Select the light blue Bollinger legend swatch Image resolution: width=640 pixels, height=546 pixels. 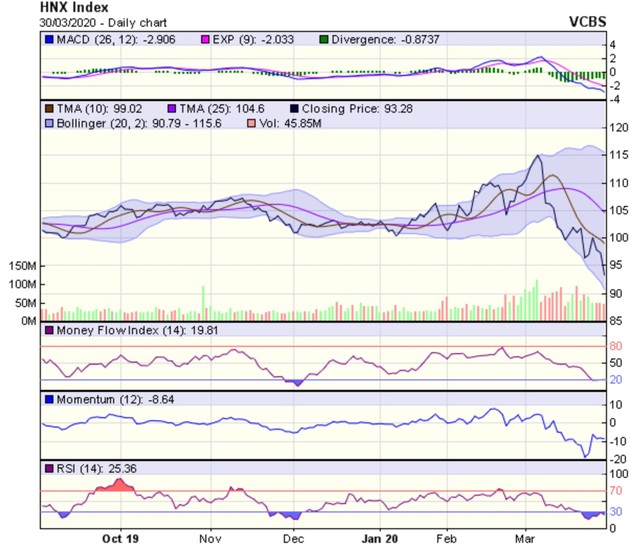[x=49, y=122]
